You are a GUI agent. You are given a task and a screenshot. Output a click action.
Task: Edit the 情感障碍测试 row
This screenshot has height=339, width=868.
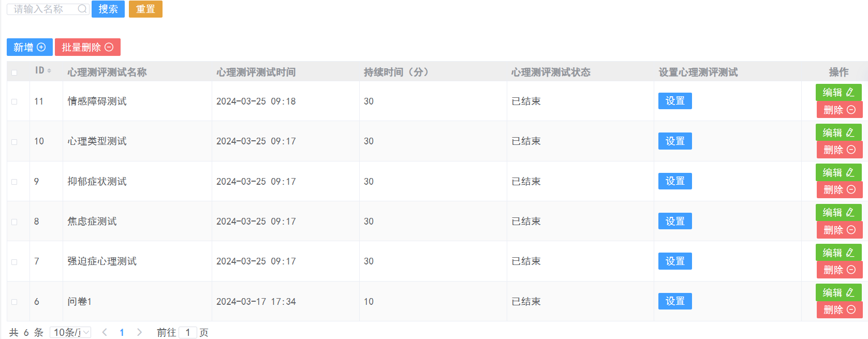tap(838, 93)
